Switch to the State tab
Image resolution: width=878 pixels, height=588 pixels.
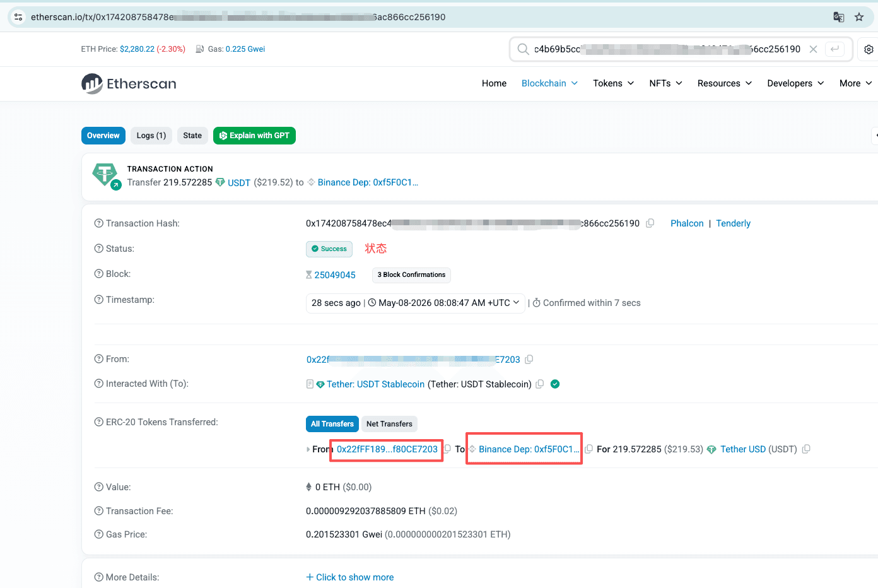click(x=192, y=136)
